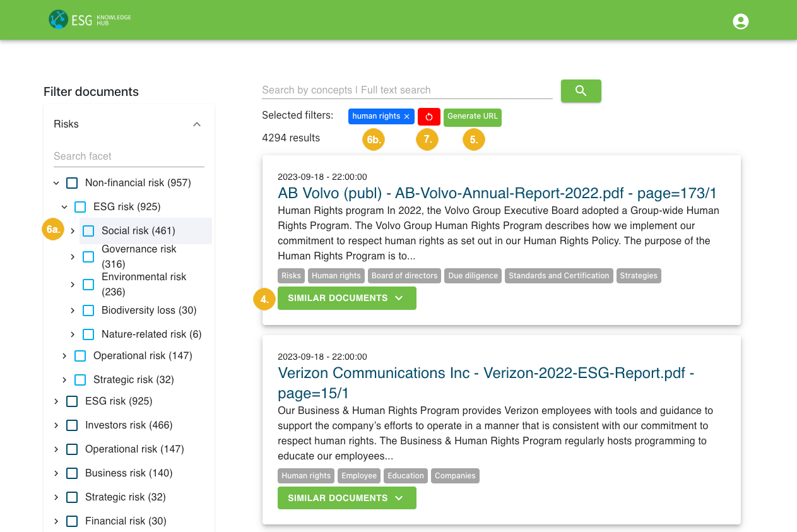Open the search magnifier icon to run search
Viewport: 797px width, 532px height.
[x=580, y=90]
